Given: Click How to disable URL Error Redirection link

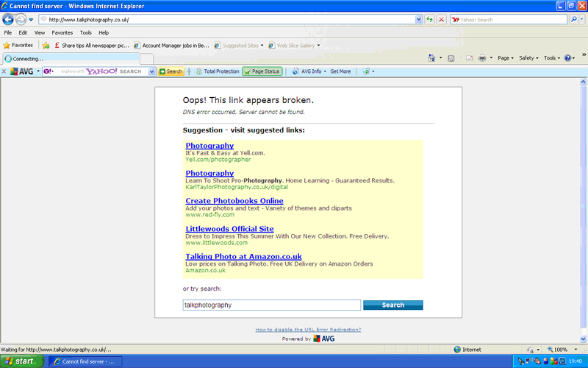Looking at the screenshot, I should pyautogui.click(x=308, y=329).
